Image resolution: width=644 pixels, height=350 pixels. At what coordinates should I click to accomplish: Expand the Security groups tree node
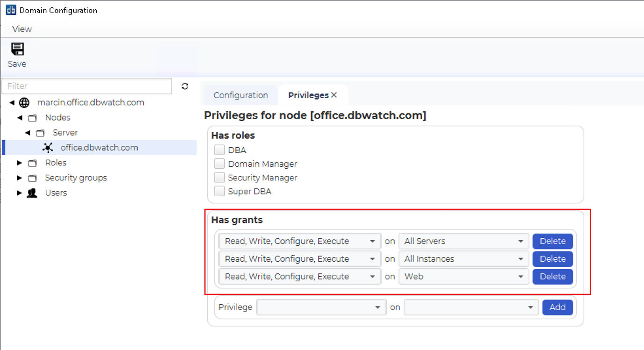click(x=19, y=178)
